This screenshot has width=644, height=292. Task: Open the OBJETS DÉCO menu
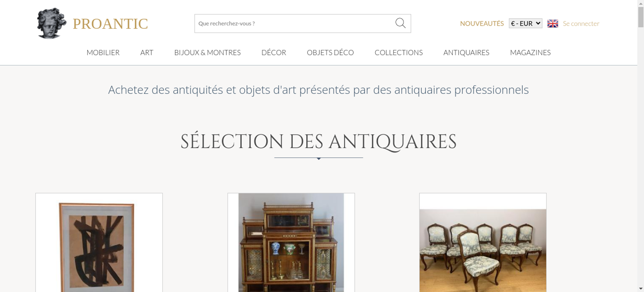pos(330,52)
